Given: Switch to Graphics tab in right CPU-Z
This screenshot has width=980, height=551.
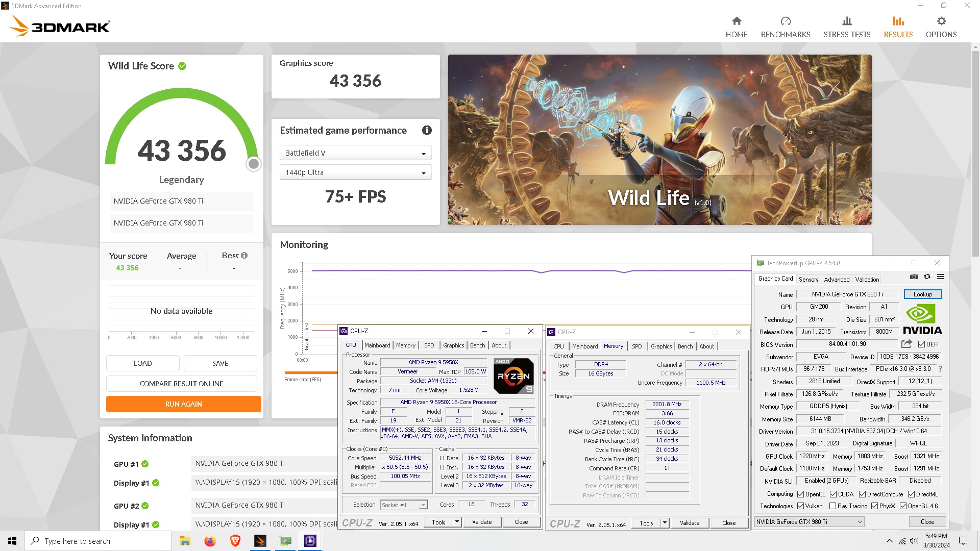Looking at the screenshot, I should (x=661, y=346).
